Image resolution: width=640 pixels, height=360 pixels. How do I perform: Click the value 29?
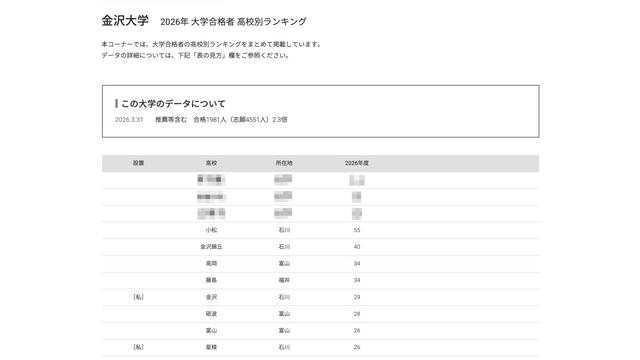[357, 297]
